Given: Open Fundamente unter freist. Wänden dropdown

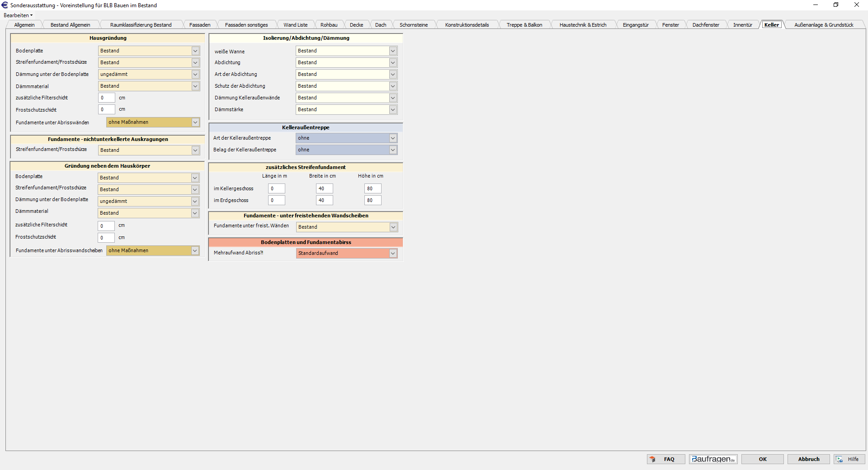Looking at the screenshot, I should pyautogui.click(x=393, y=227).
